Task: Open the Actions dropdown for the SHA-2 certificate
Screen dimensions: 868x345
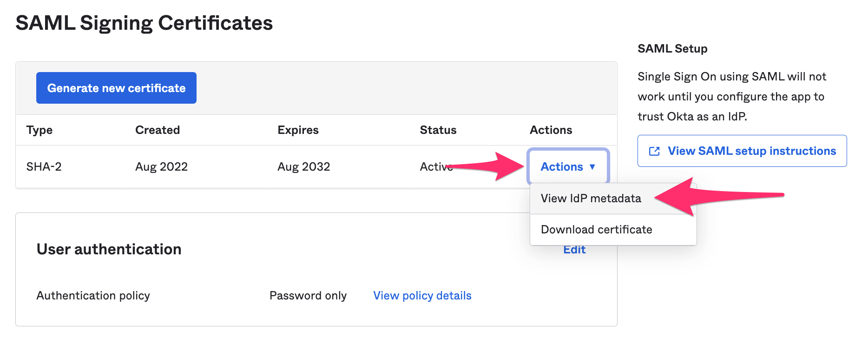Action: (x=567, y=166)
